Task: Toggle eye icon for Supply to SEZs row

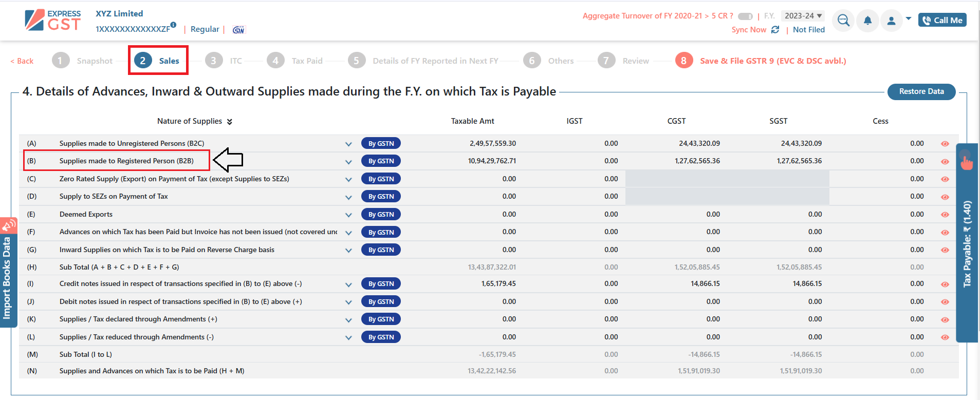Action: coord(945,197)
